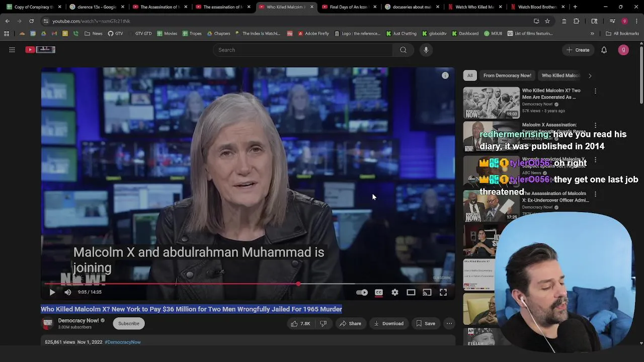The image size is (644, 362).
Task: Switch to the clarence 13x Google tab
Action: pyautogui.click(x=97, y=7)
